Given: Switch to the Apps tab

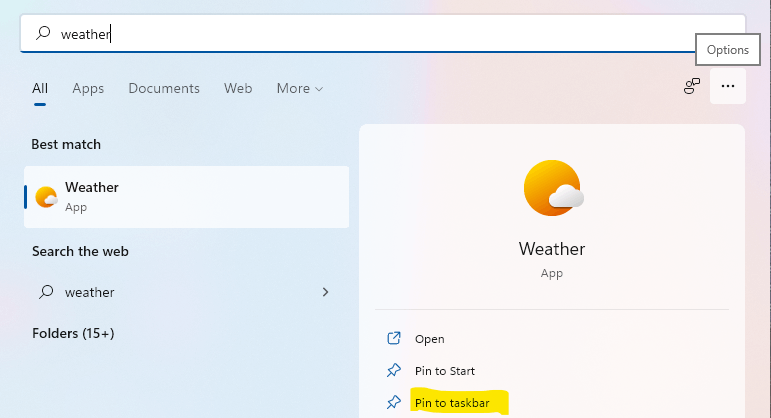Looking at the screenshot, I should pyautogui.click(x=88, y=89).
